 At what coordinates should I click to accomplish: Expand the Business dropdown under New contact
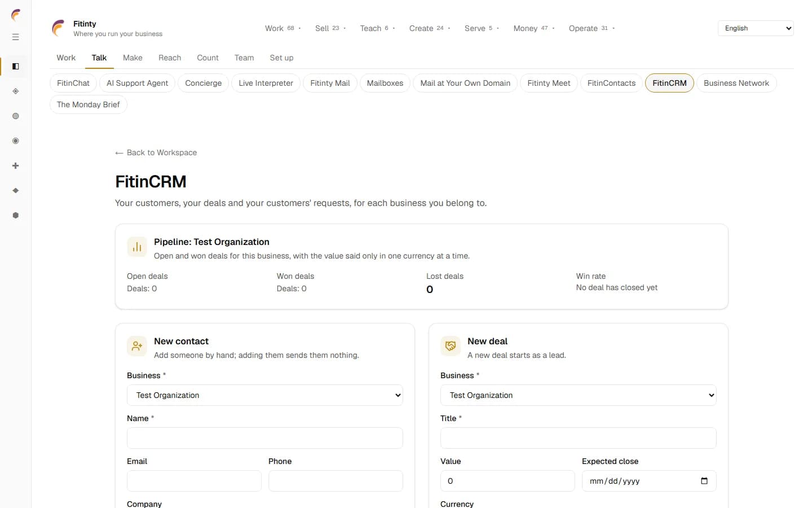coord(265,395)
